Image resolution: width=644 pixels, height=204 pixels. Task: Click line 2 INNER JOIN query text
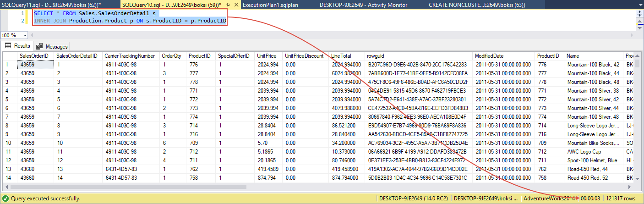coord(130,21)
